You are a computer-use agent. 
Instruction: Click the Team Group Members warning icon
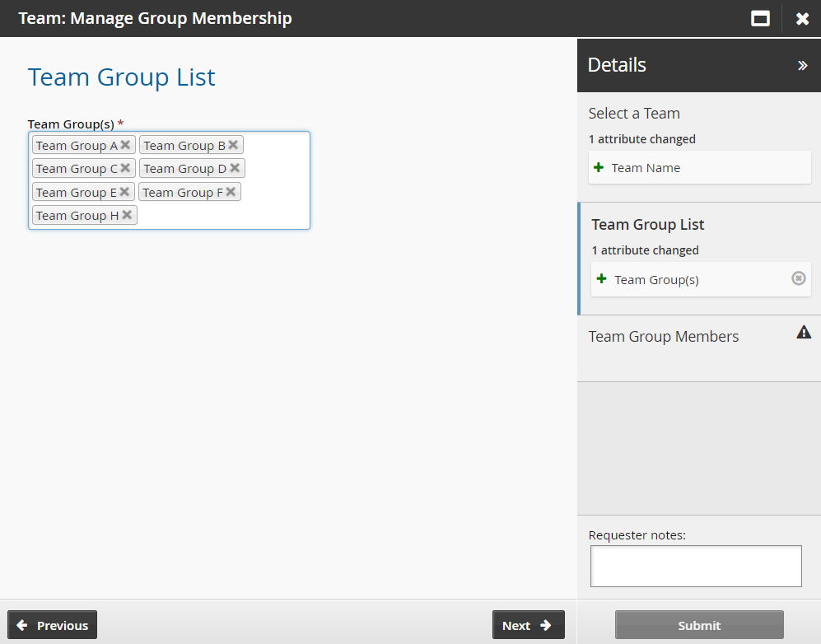[804, 332]
